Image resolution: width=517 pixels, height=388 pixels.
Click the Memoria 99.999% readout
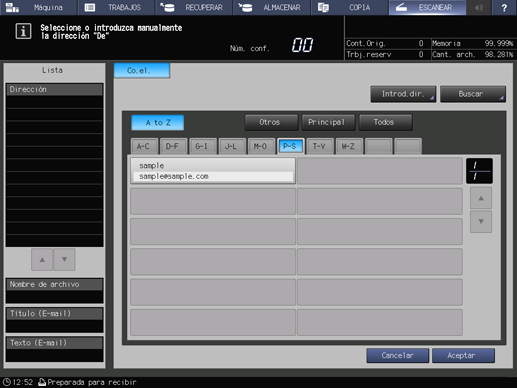[473, 43]
